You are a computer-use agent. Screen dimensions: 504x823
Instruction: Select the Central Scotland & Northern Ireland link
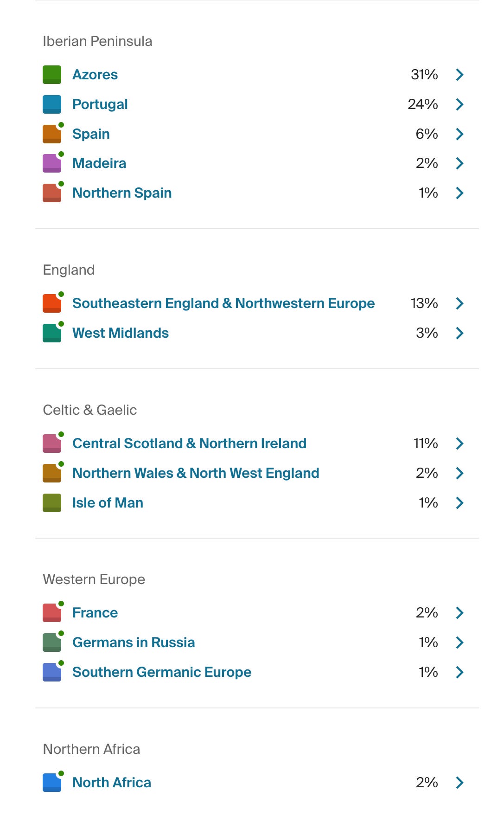190,444
